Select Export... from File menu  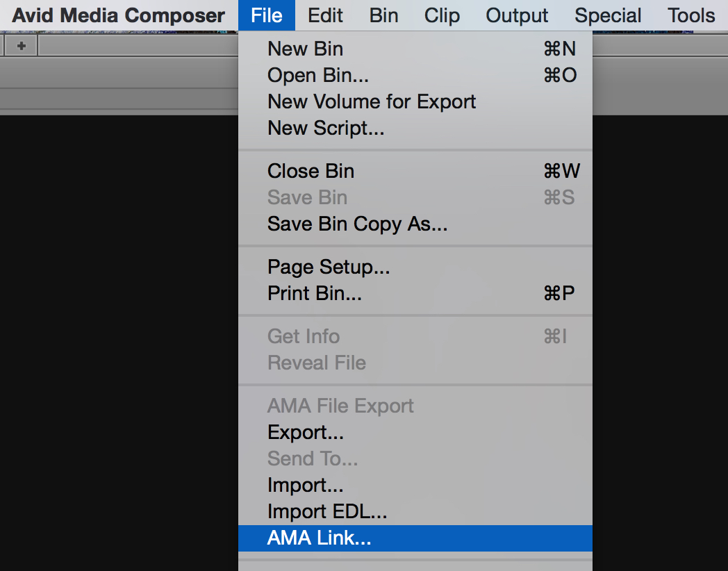[415, 432]
